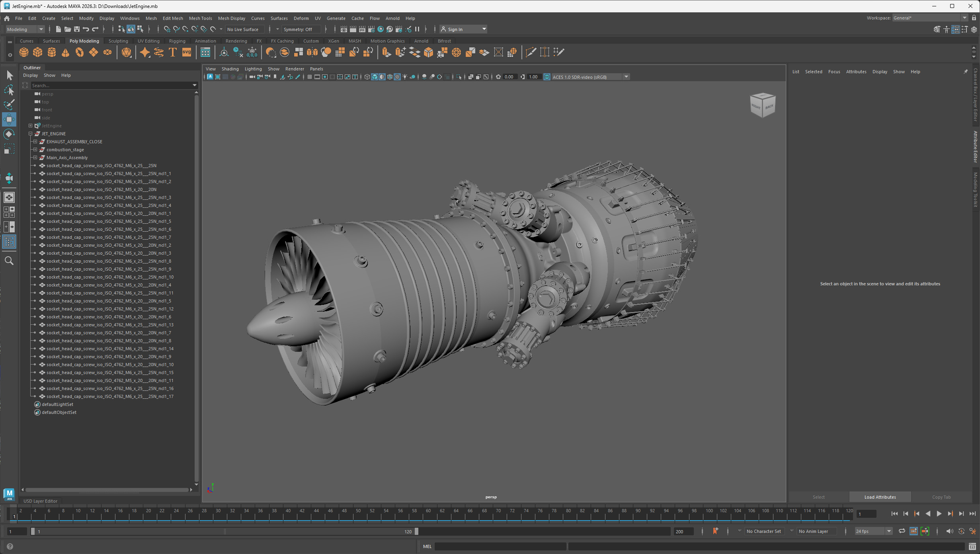Toggle smooth shaded display mode in viewport

click(375, 77)
